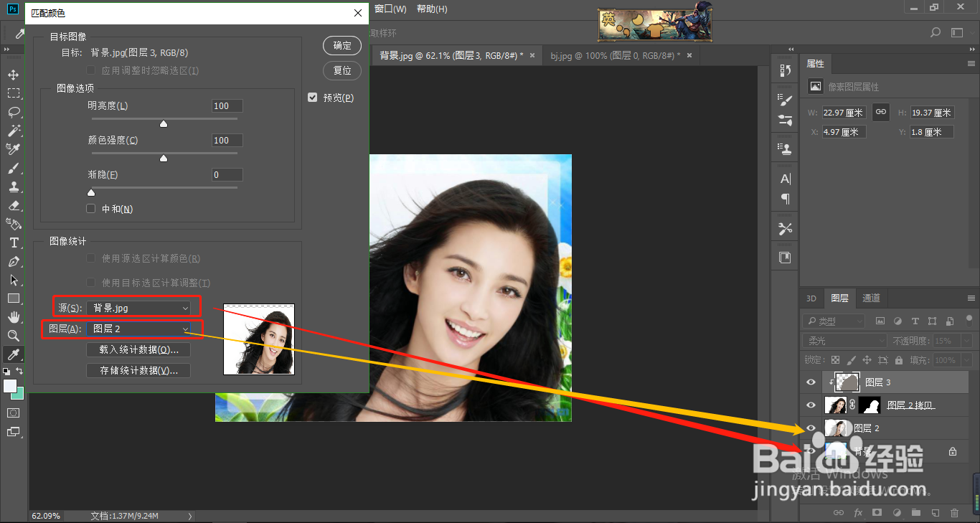Toggle the 预览 preview checkbox

312,98
